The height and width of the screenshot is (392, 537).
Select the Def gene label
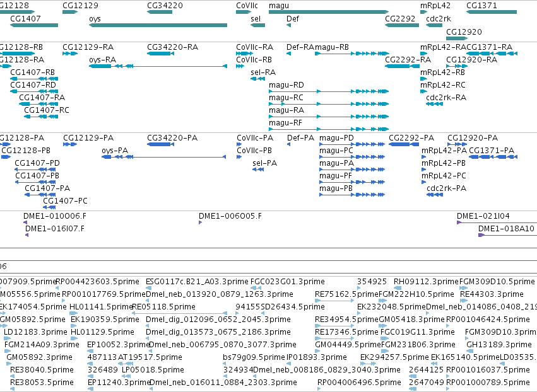(293, 19)
